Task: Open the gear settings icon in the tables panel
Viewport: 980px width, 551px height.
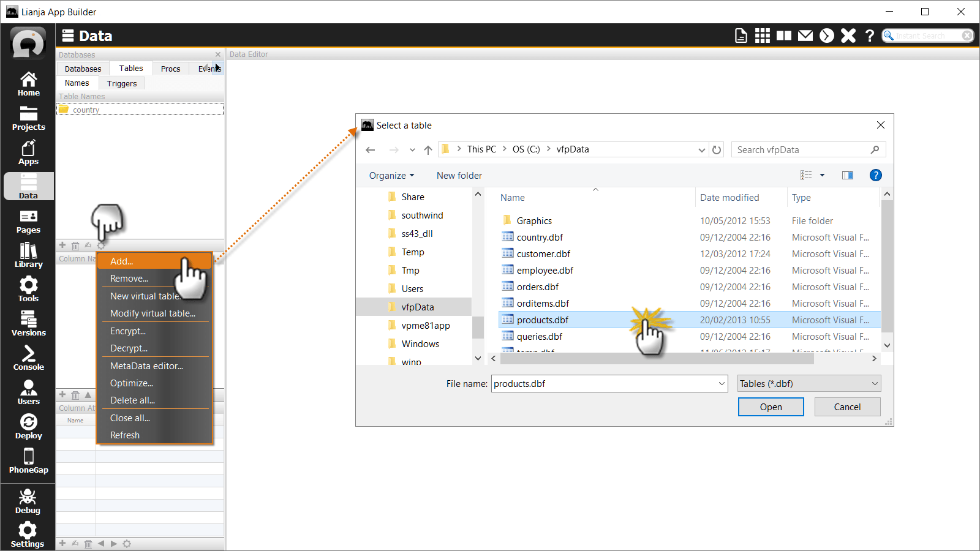Action: 102,245
